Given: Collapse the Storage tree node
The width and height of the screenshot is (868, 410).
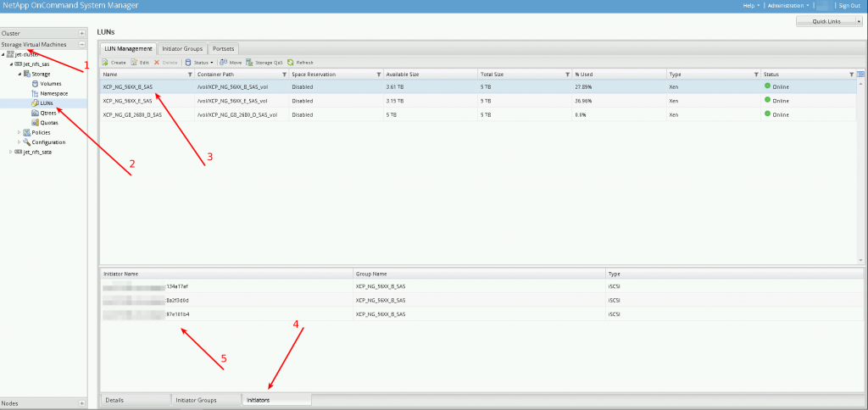Looking at the screenshot, I should [x=19, y=74].
